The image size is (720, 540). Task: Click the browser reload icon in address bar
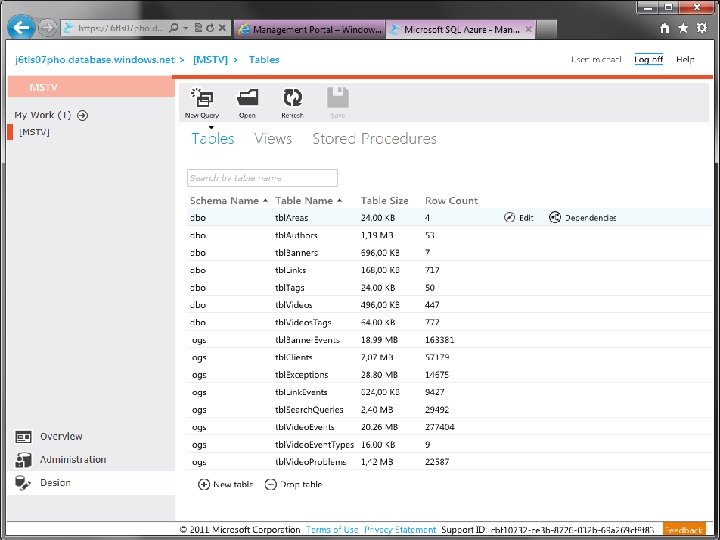pyautogui.click(x=210, y=28)
